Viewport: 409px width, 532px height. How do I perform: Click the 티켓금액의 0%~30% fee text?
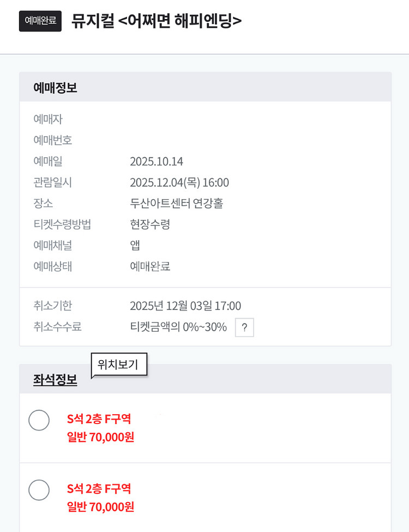tap(178, 327)
